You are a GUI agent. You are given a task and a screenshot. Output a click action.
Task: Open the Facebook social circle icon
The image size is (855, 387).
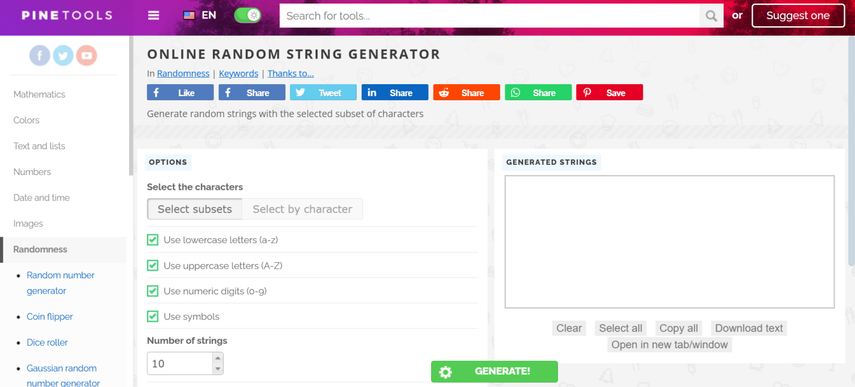pos(40,56)
